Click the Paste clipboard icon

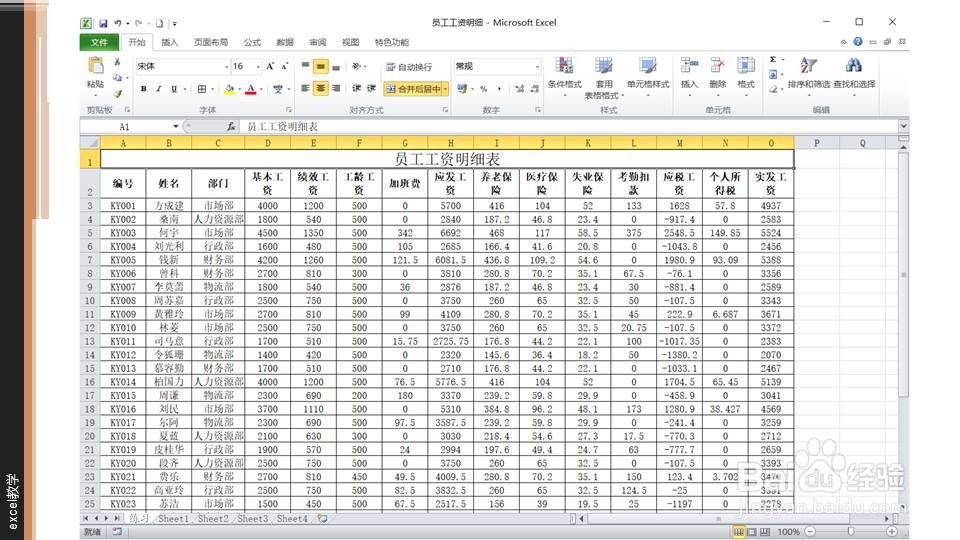pyautogui.click(x=96, y=66)
